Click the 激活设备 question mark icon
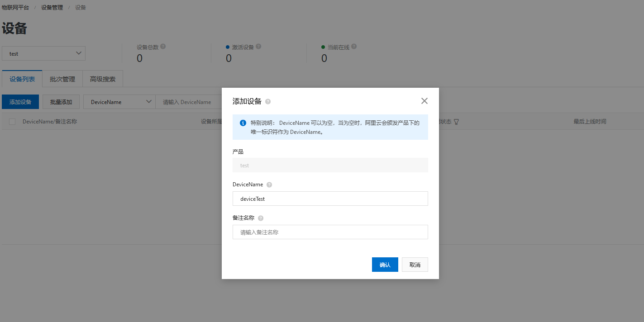 (258, 47)
